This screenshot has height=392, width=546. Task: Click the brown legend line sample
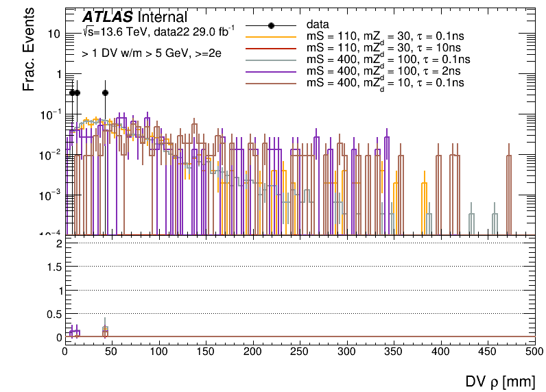(x=271, y=82)
